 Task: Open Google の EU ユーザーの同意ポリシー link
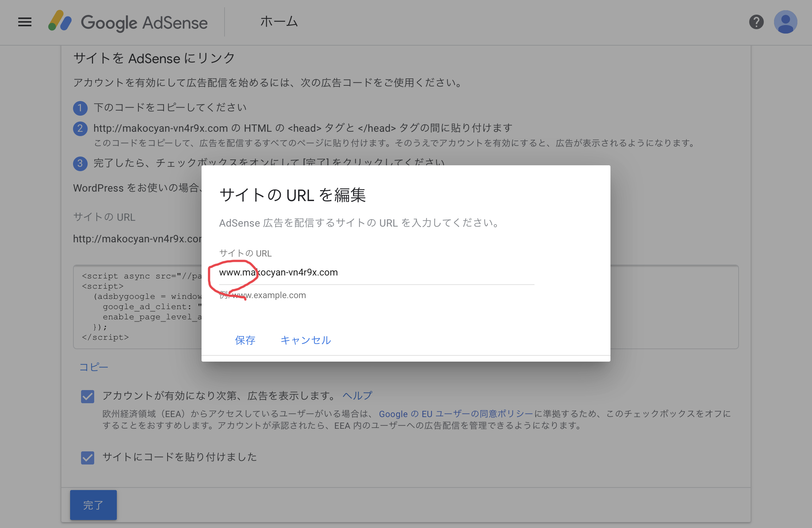(456, 414)
